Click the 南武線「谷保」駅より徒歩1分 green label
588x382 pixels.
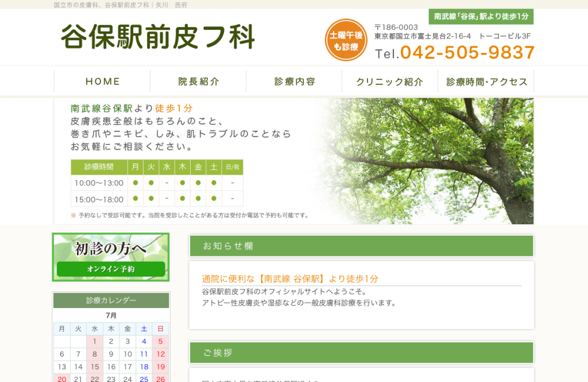[481, 17]
